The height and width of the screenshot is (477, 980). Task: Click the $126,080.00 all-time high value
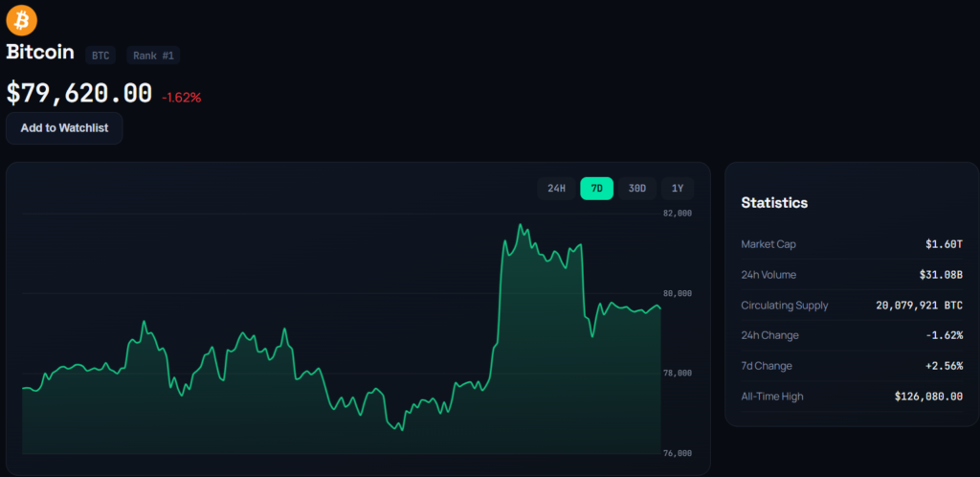(x=928, y=397)
